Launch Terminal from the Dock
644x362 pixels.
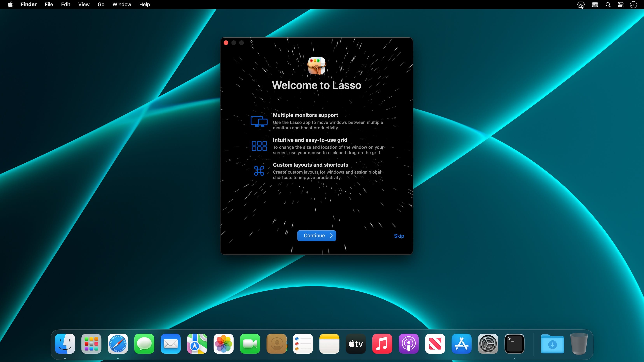click(x=514, y=344)
